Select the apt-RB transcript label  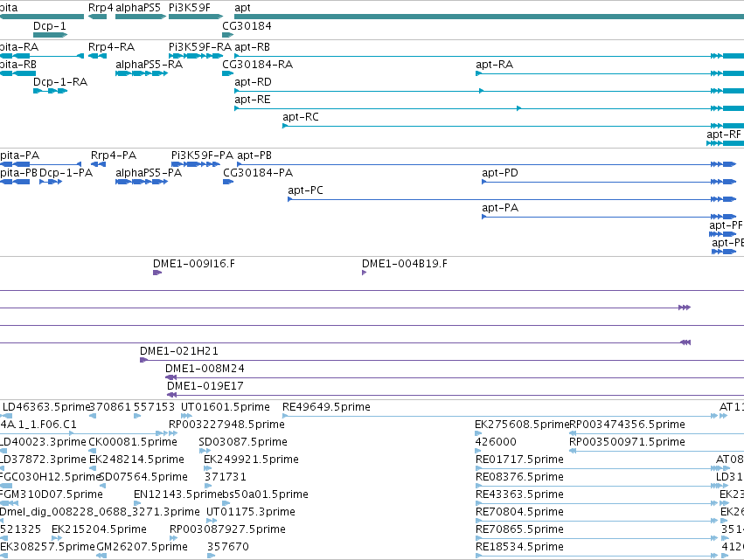point(252,47)
